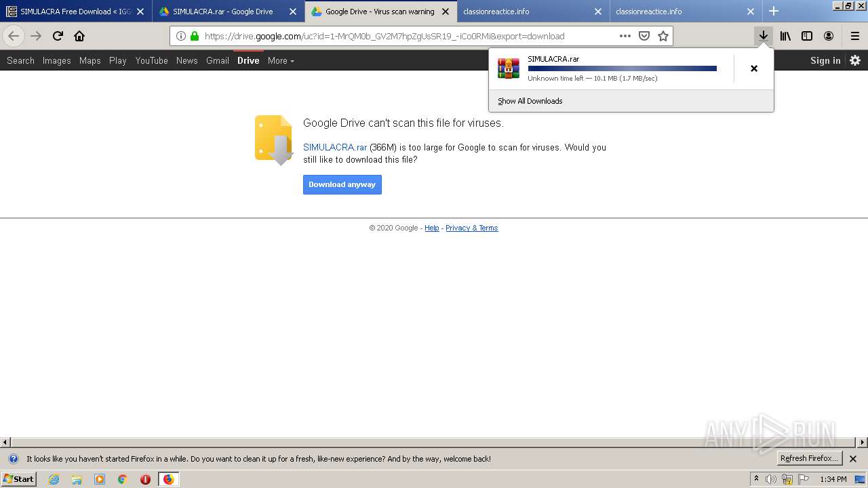Select Drive in the Google bar
Image resolution: width=868 pixels, height=488 pixels.
tap(248, 60)
